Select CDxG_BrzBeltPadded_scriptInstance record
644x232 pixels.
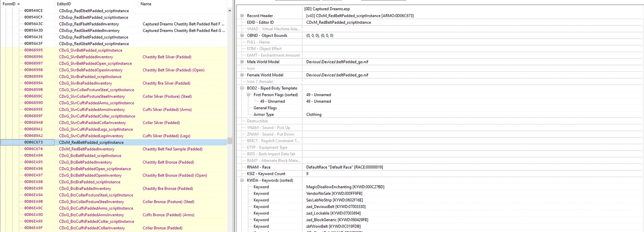pyautogui.click(x=114, y=156)
